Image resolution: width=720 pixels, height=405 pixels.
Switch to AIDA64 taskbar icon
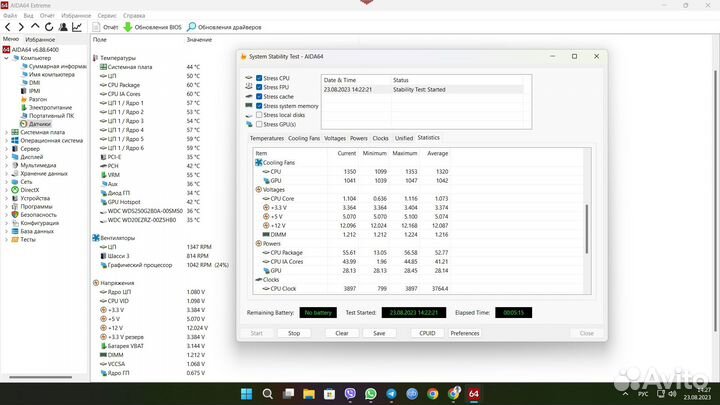(474, 394)
